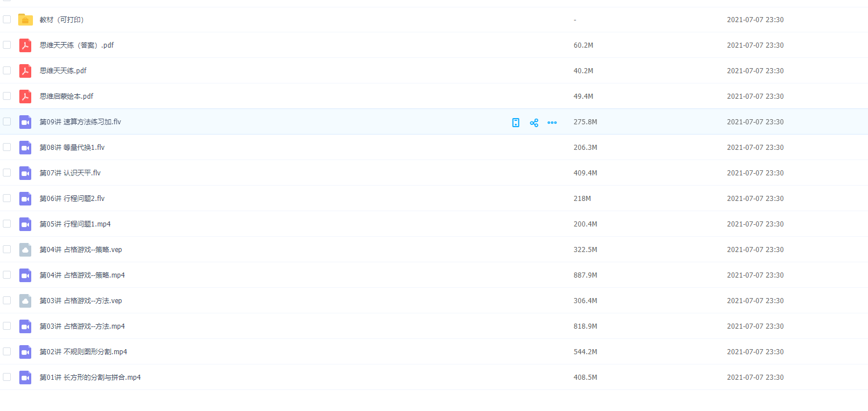Click the folder icon of 教材(可打印)
Viewport: 868px width, 411px height.
coord(25,20)
